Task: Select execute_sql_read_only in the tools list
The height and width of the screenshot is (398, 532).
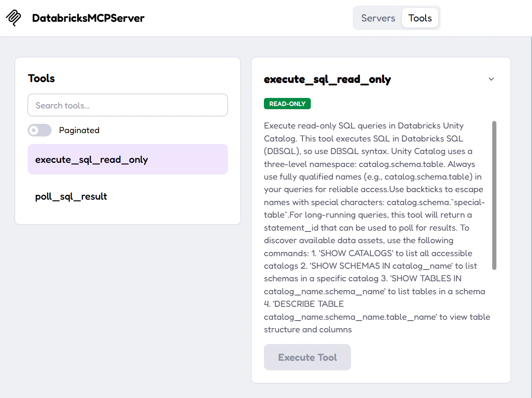Action: pyautogui.click(x=128, y=159)
